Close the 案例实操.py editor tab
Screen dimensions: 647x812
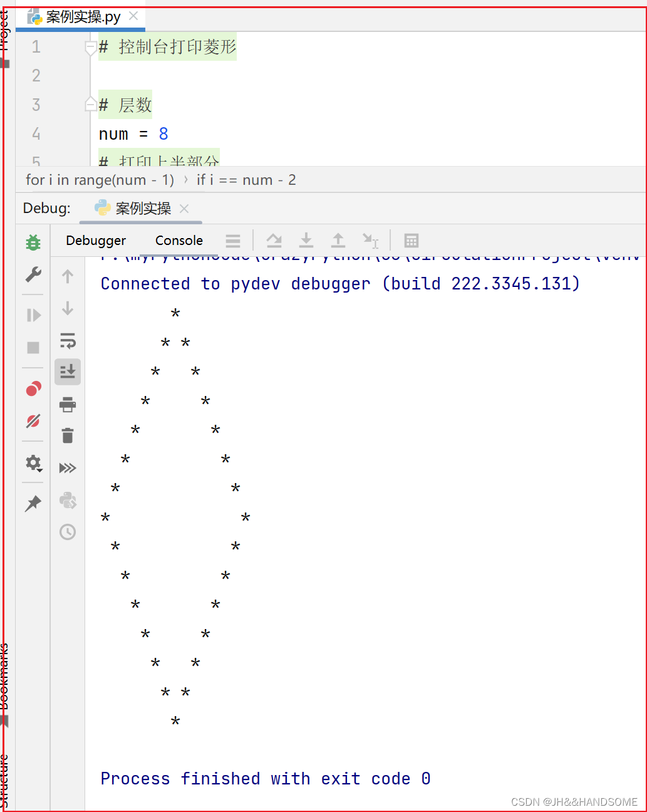pyautogui.click(x=133, y=16)
